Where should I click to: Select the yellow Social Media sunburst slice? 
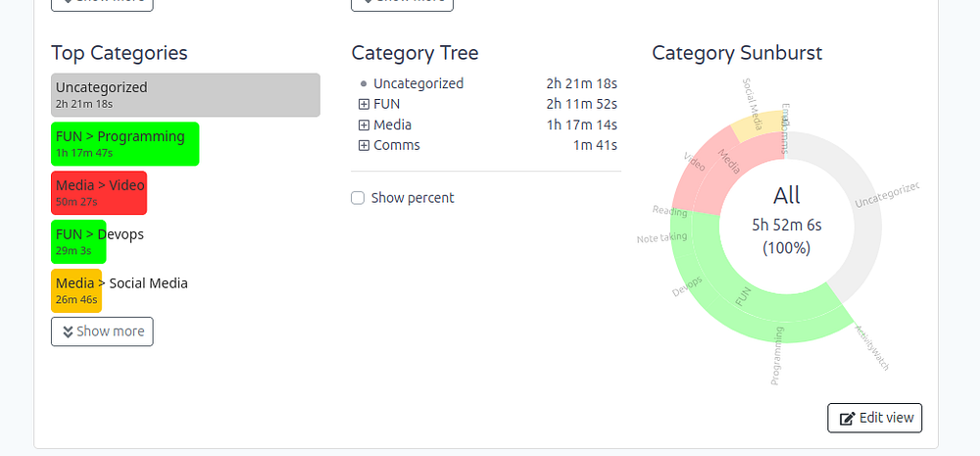click(x=762, y=126)
